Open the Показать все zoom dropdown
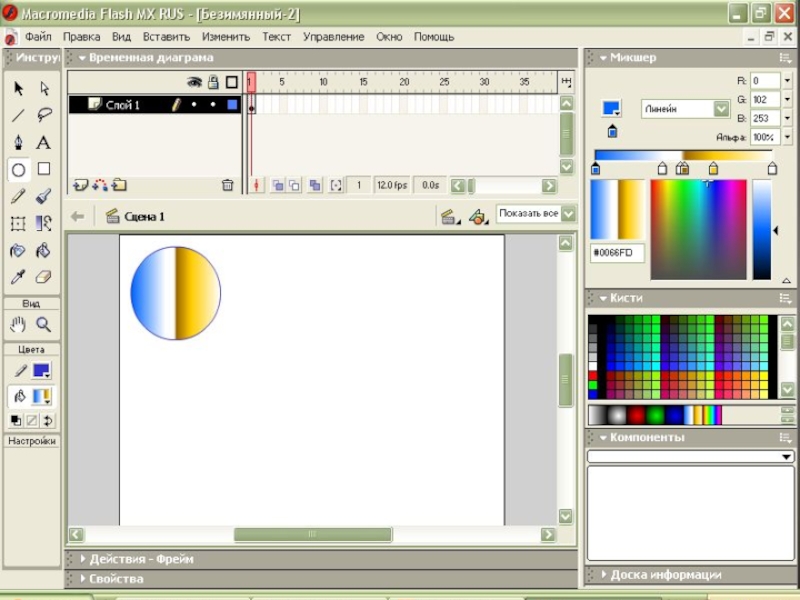This screenshot has width=800, height=600. pyautogui.click(x=568, y=214)
